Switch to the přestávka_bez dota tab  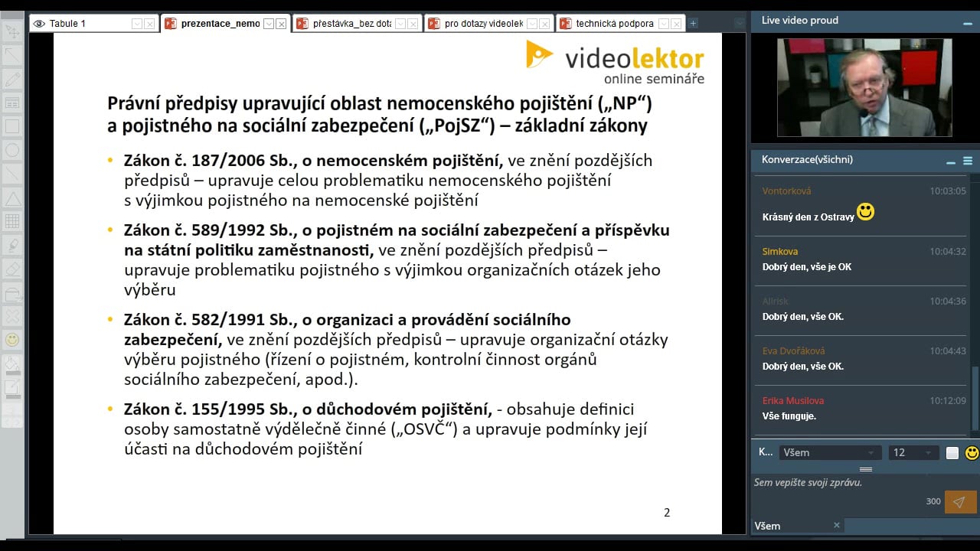357,24
